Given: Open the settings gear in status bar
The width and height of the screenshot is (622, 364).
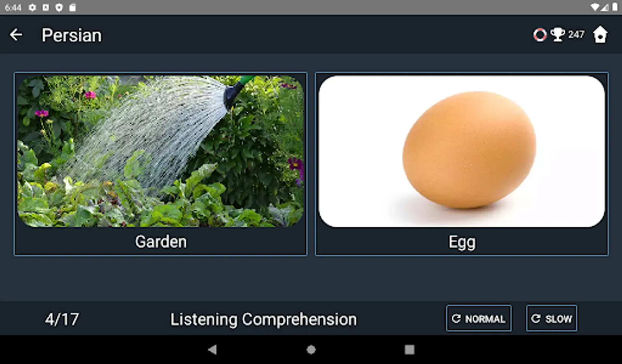Looking at the screenshot, I should click(32, 7).
